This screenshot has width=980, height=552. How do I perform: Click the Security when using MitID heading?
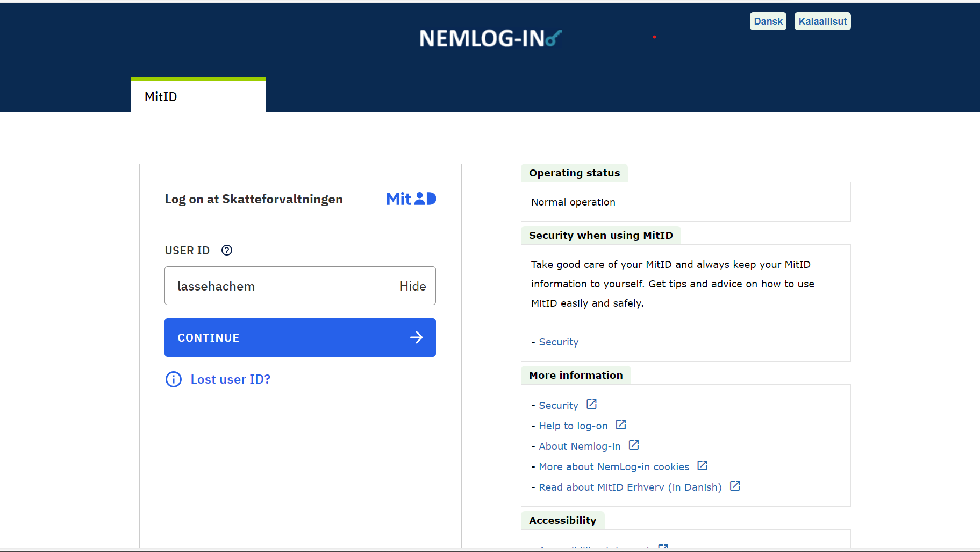[x=601, y=235]
